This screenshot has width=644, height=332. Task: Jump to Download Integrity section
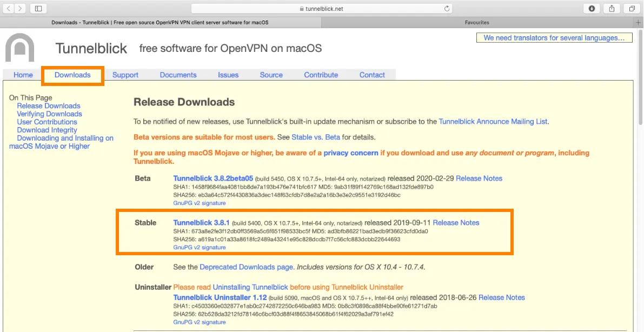[47, 130]
